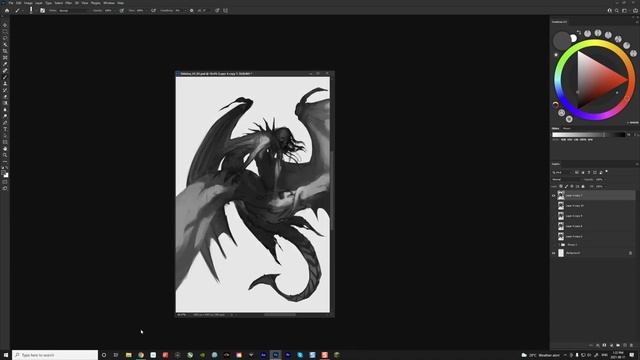
Task: Expand Group 1 folder
Action: click(559, 244)
